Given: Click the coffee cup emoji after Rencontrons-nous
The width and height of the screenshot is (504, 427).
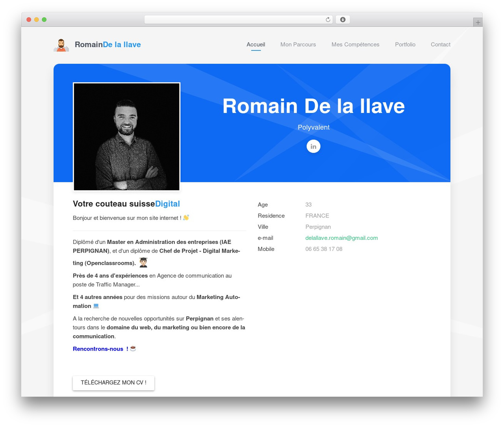Looking at the screenshot, I should 133,349.
